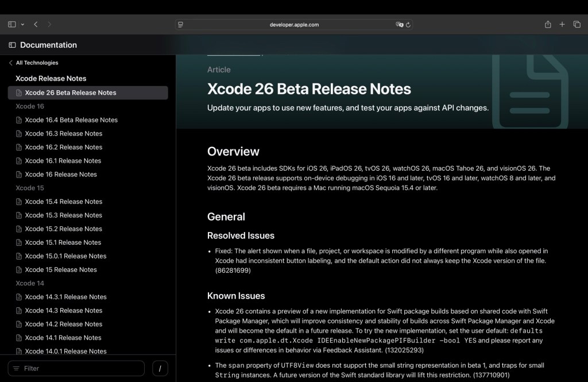Open the Share menu
Viewport: 588px width, 382px height.
(x=548, y=25)
